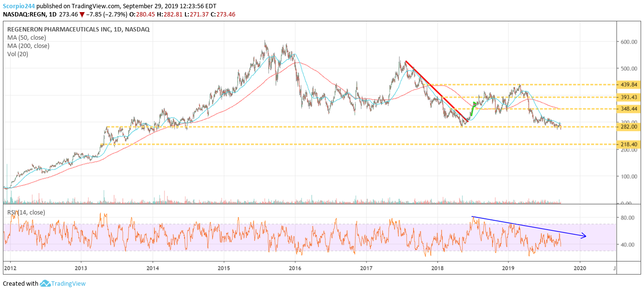Select the MA (200, close) indicator label
Viewport: 644px width, 292px height.
(x=28, y=46)
